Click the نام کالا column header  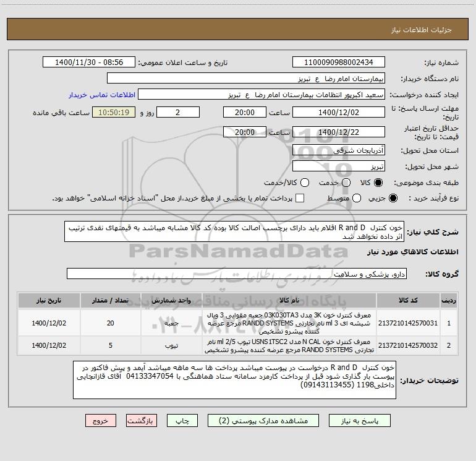(x=289, y=300)
